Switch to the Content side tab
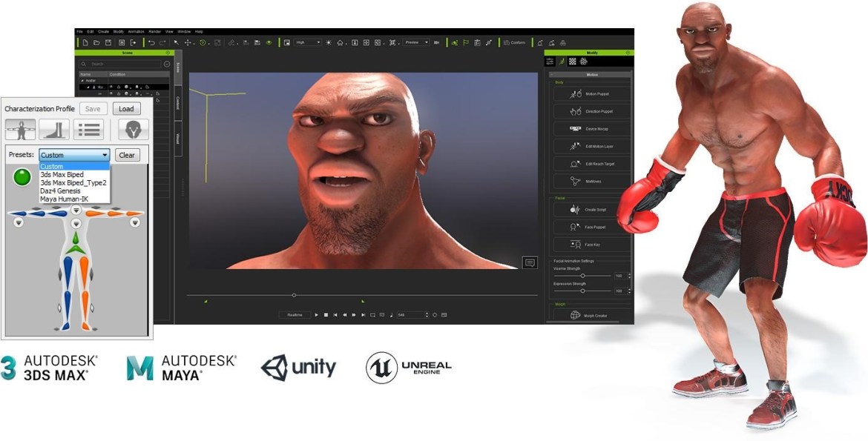 (x=178, y=103)
